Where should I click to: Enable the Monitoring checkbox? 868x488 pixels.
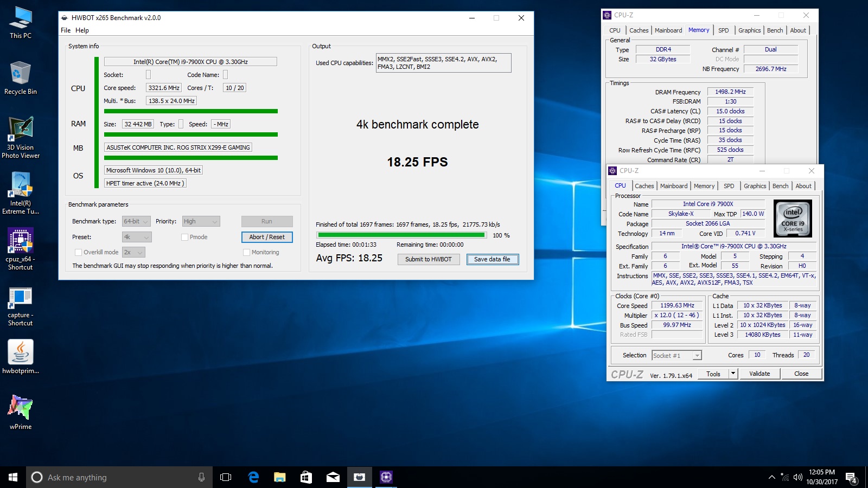click(246, 252)
